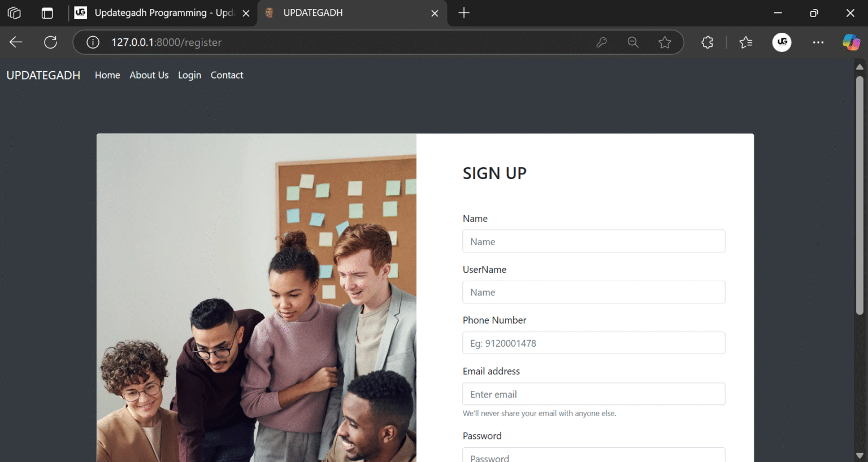Click the browser back arrow
Image resolution: width=868 pixels, height=462 pixels.
click(x=16, y=42)
